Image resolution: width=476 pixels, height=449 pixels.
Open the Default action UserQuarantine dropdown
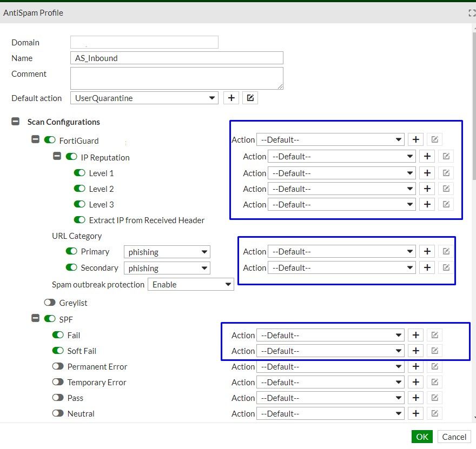144,98
